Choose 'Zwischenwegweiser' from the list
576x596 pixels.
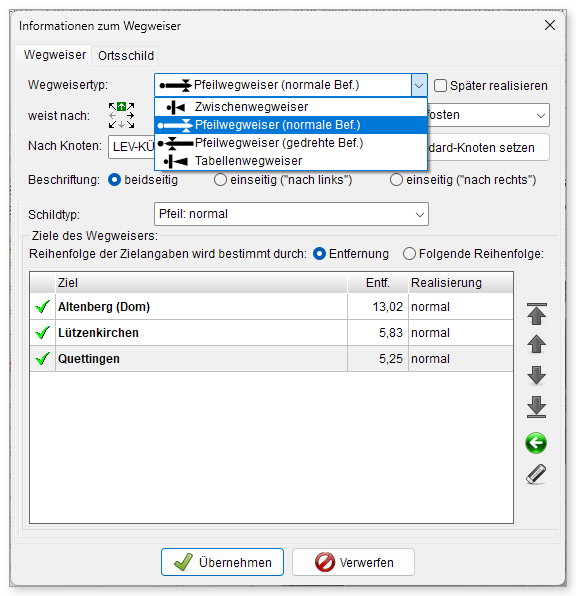[x=291, y=107]
